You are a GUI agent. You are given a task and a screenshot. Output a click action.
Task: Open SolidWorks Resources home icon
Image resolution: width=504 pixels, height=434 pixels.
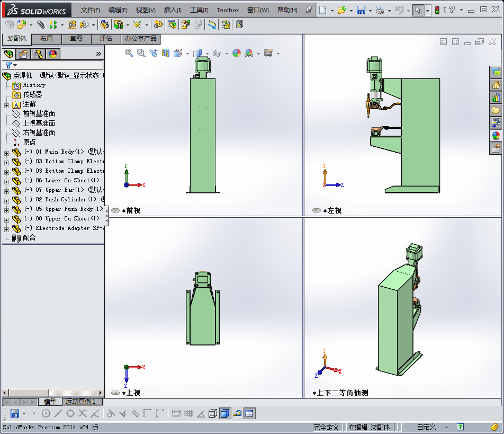coord(496,85)
